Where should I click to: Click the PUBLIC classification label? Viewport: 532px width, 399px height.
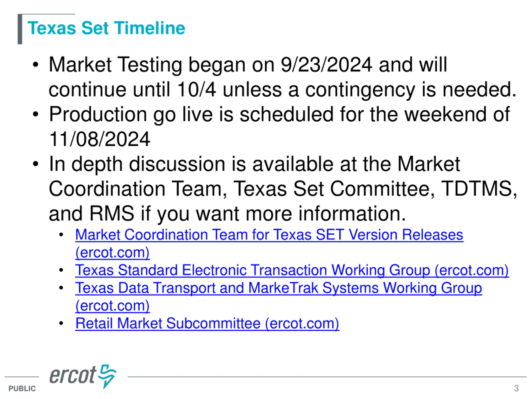click(22, 389)
